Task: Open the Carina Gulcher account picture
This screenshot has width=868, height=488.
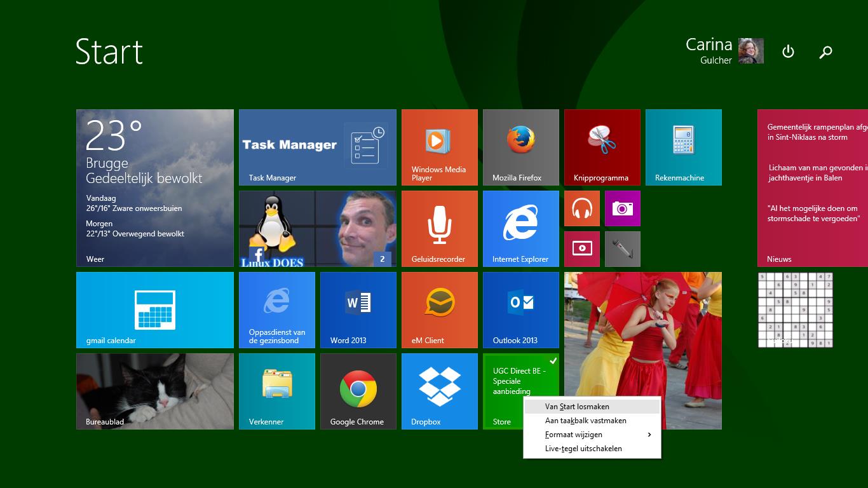Action: click(751, 51)
